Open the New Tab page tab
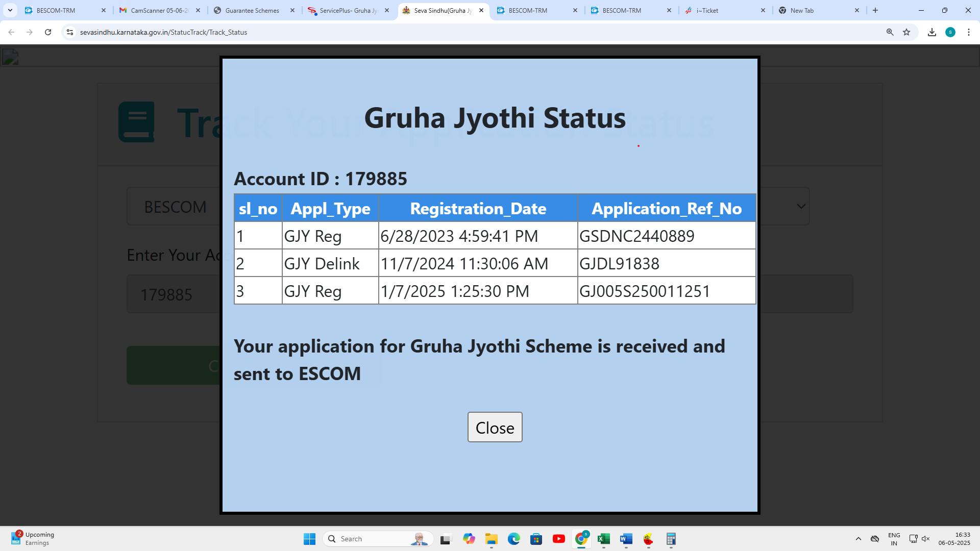Screen dimensions: 980x551 point(818,10)
